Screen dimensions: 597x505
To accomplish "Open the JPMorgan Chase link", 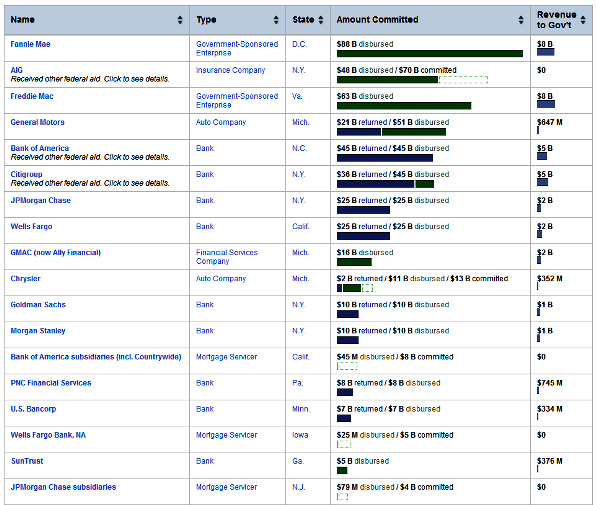I will click(40, 200).
